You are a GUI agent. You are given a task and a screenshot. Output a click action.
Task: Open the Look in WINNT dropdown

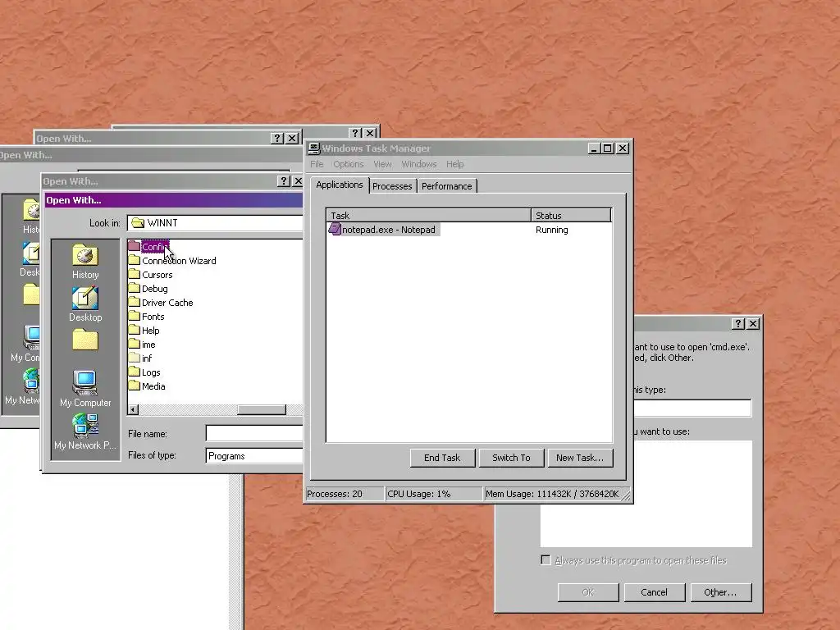tap(215, 223)
